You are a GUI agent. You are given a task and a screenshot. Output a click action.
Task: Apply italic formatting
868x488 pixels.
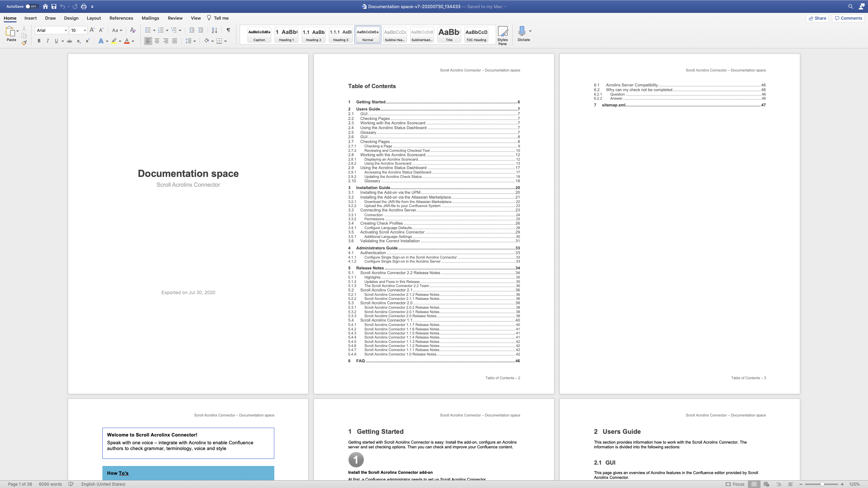click(47, 41)
